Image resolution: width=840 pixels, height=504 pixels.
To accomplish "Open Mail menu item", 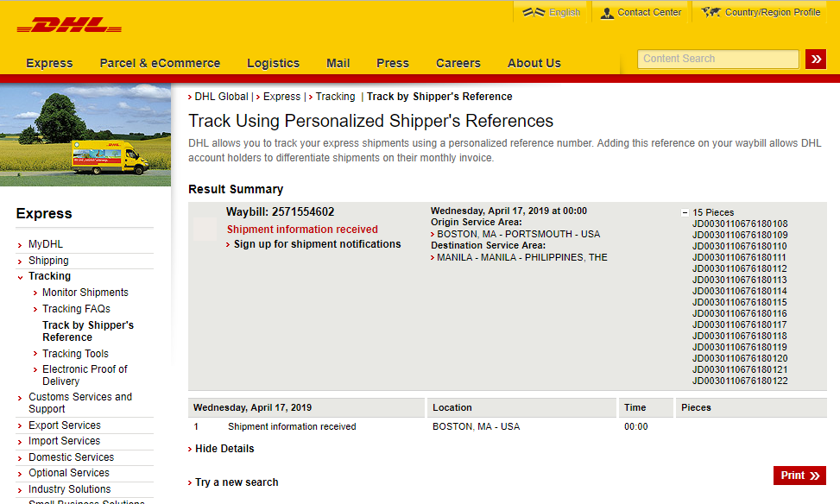I will coord(338,63).
